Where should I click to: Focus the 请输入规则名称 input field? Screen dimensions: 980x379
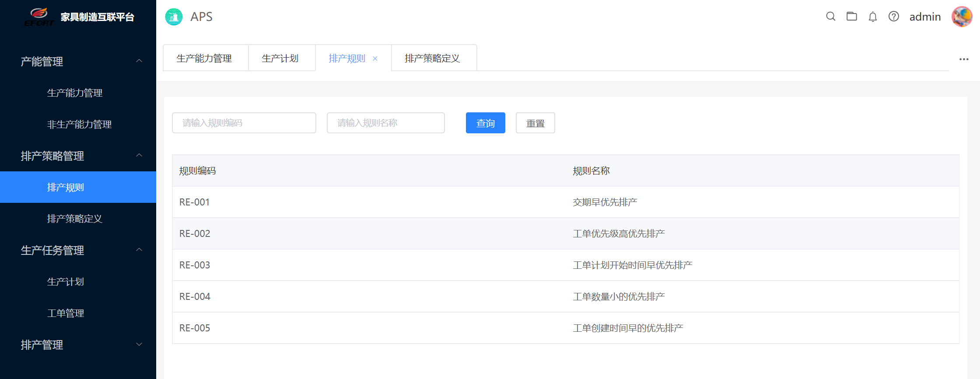385,123
